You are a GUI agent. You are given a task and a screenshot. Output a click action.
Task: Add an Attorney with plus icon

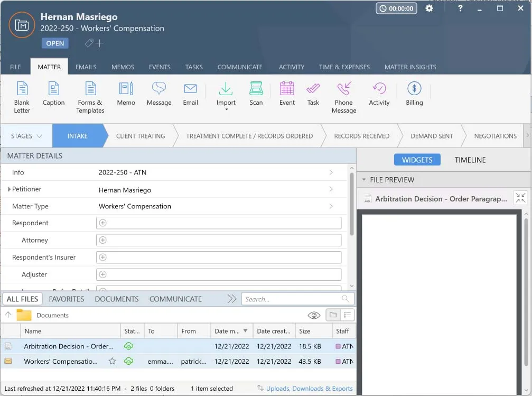pyautogui.click(x=103, y=240)
